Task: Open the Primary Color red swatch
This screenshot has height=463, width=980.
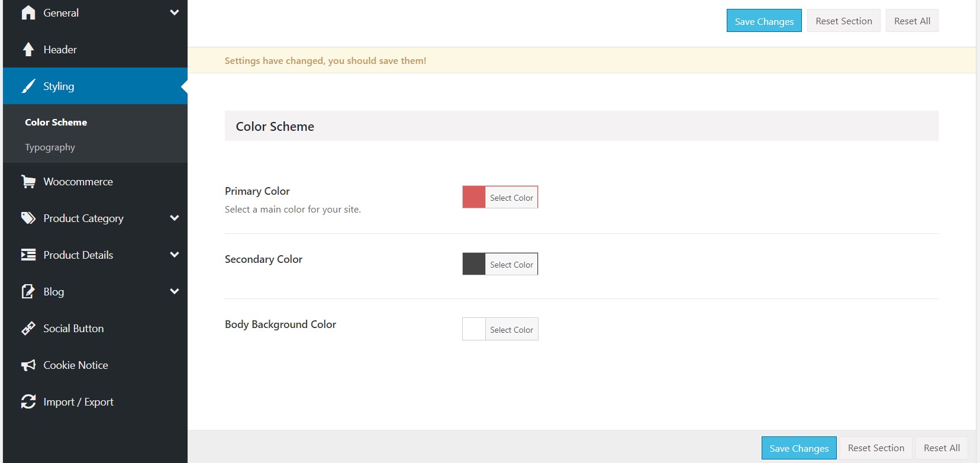Action: pos(474,198)
